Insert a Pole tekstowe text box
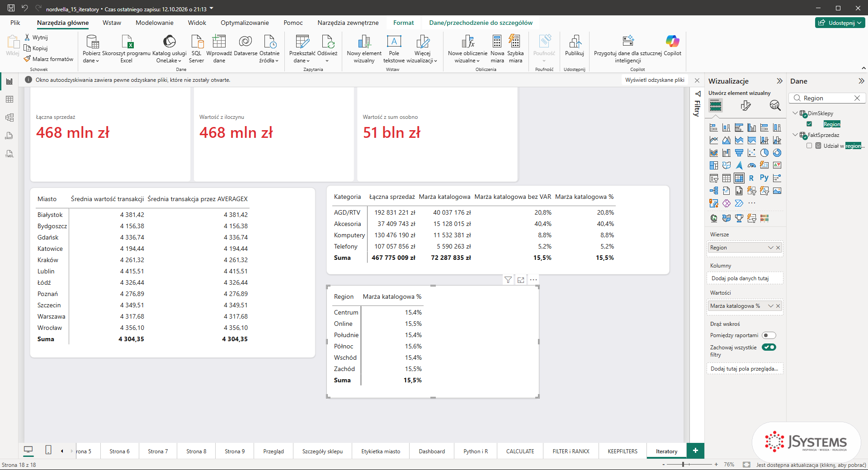The height and width of the screenshot is (470, 868). 394,49
